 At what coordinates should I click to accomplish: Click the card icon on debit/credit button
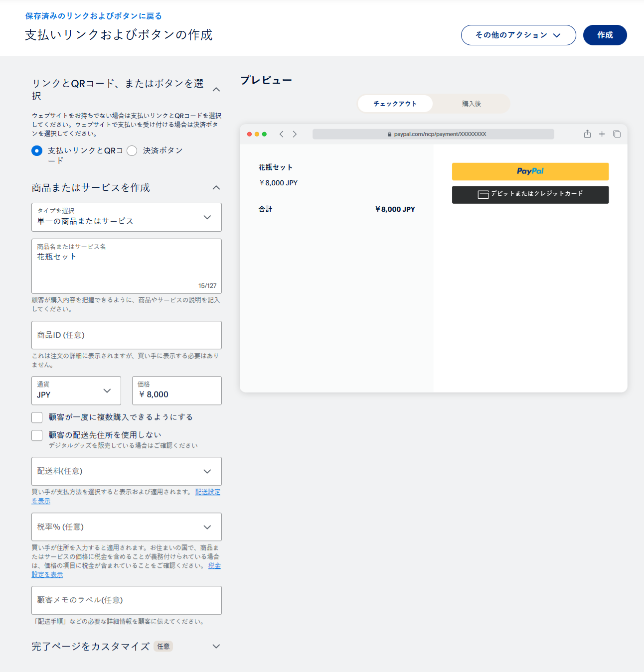[x=483, y=195]
